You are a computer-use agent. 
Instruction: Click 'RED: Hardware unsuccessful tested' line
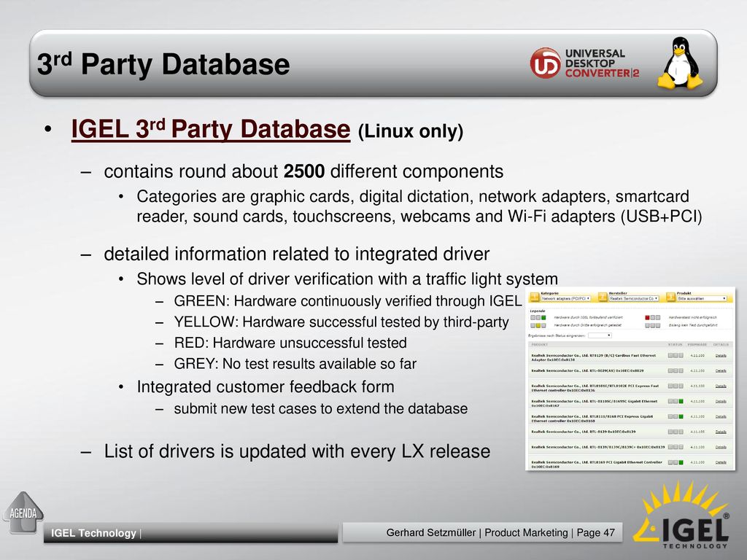pyautogui.click(x=290, y=343)
